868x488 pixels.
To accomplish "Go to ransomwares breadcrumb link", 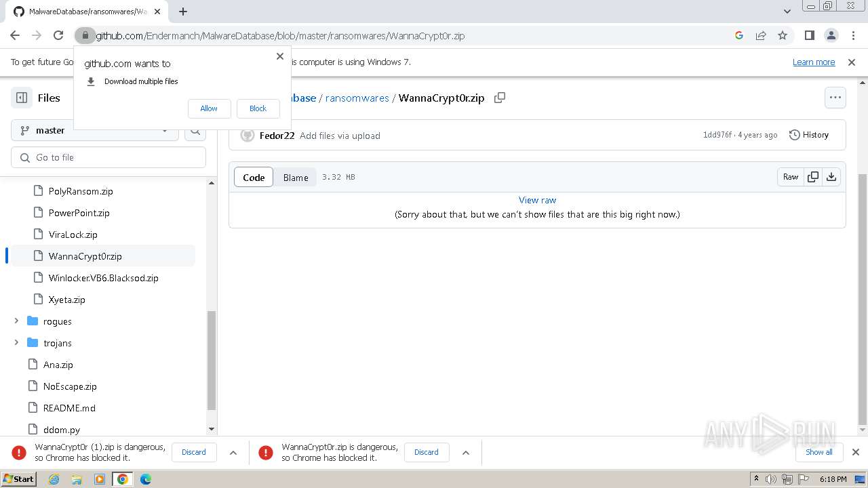I will 357,98.
